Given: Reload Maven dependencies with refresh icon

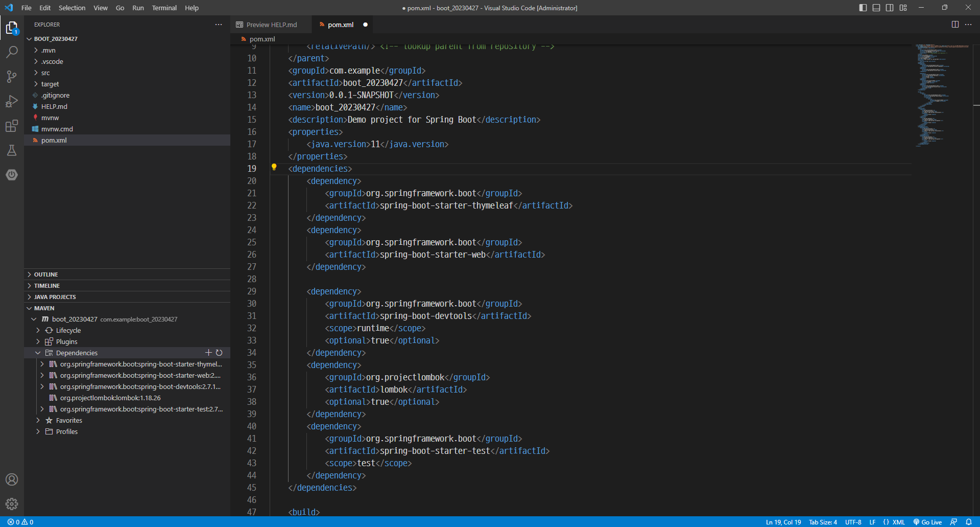Looking at the screenshot, I should coord(219,353).
